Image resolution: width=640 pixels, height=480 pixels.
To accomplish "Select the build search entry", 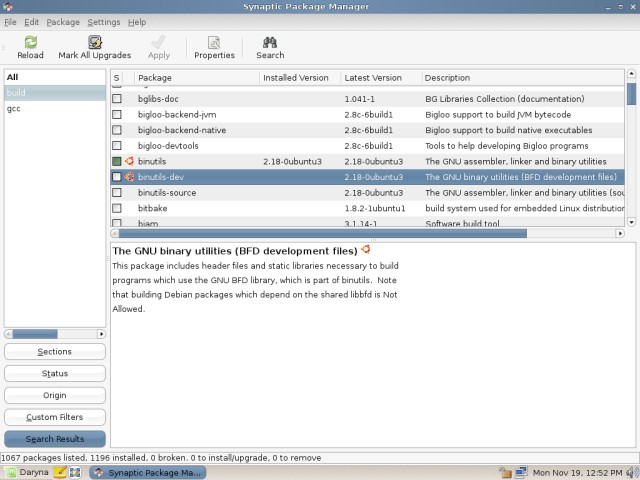I will click(55, 93).
